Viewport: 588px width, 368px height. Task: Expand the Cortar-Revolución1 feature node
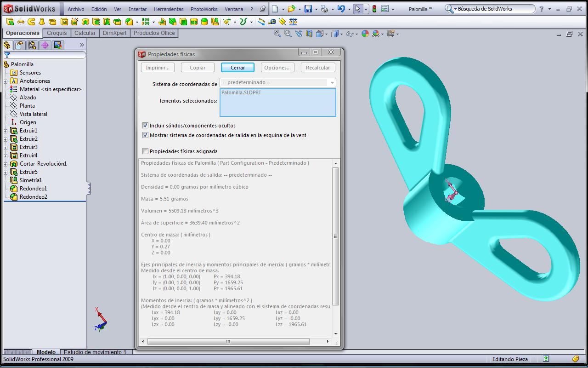click(6, 164)
